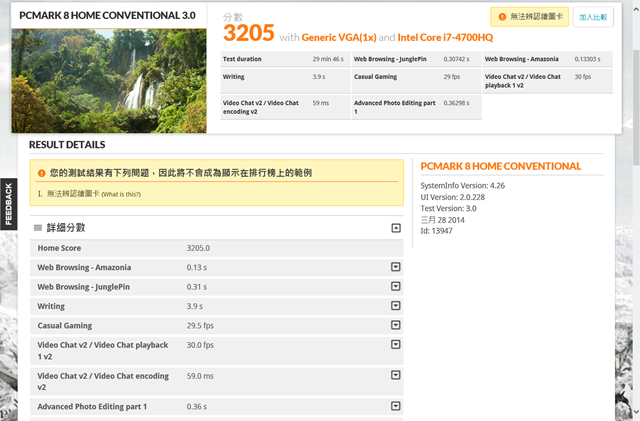
Task: Click the 無法辨認繪圖卡 warning button
Action: [529, 17]
